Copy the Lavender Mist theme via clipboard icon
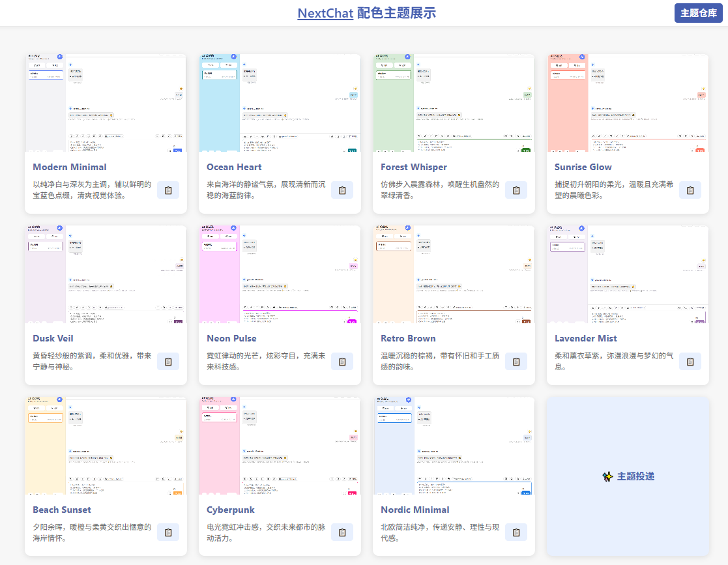This screenshot has width=728, height=565. pyautogui.click(x=690, y=362)
